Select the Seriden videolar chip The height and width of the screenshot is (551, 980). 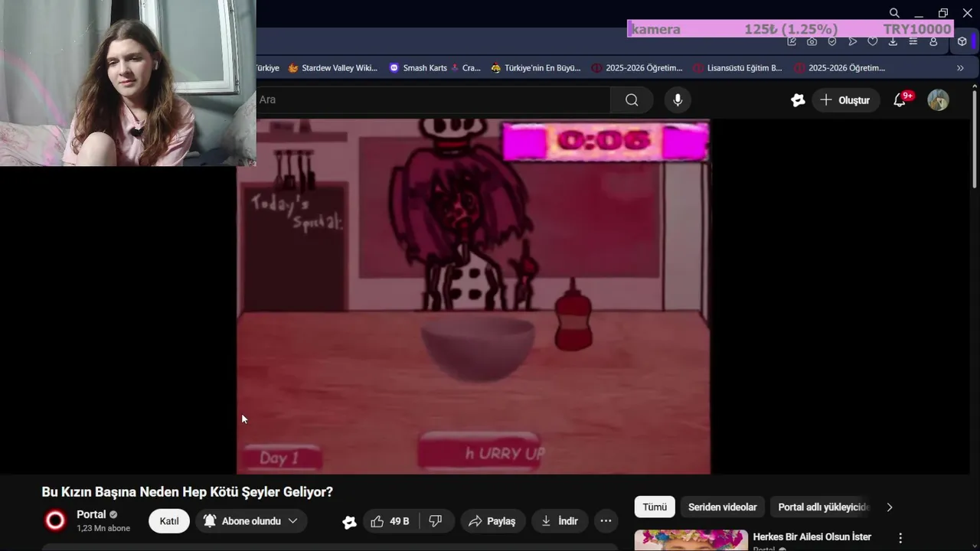coord(723,507)
